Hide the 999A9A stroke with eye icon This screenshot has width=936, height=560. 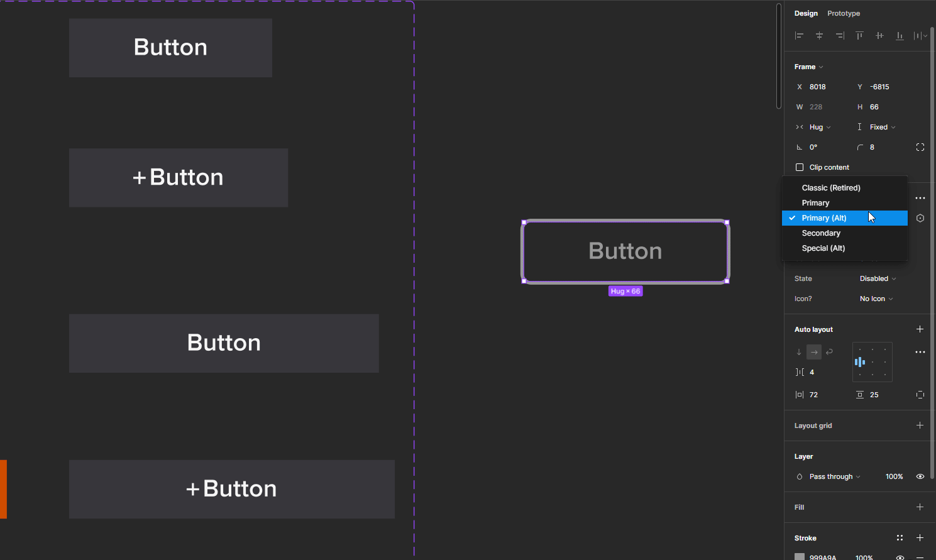(x=900, y=557)
